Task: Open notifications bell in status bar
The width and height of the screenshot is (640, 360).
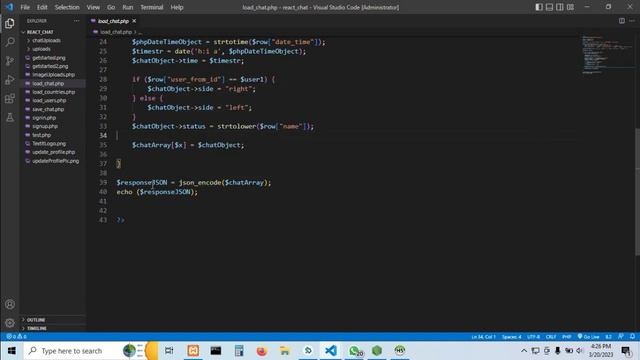Action: (632, 337)
